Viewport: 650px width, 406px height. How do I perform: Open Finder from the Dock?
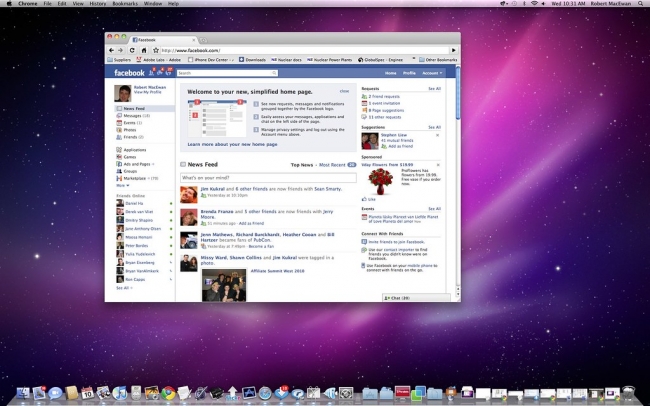23,392
